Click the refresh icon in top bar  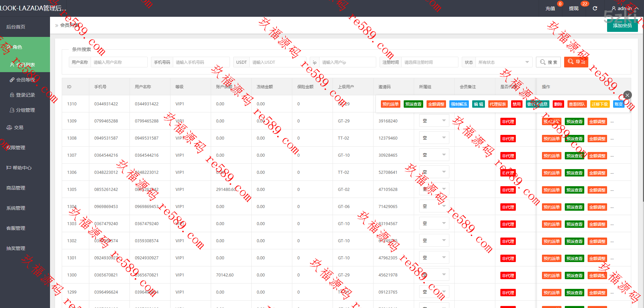pyautogui.click(x=595, y=8)
